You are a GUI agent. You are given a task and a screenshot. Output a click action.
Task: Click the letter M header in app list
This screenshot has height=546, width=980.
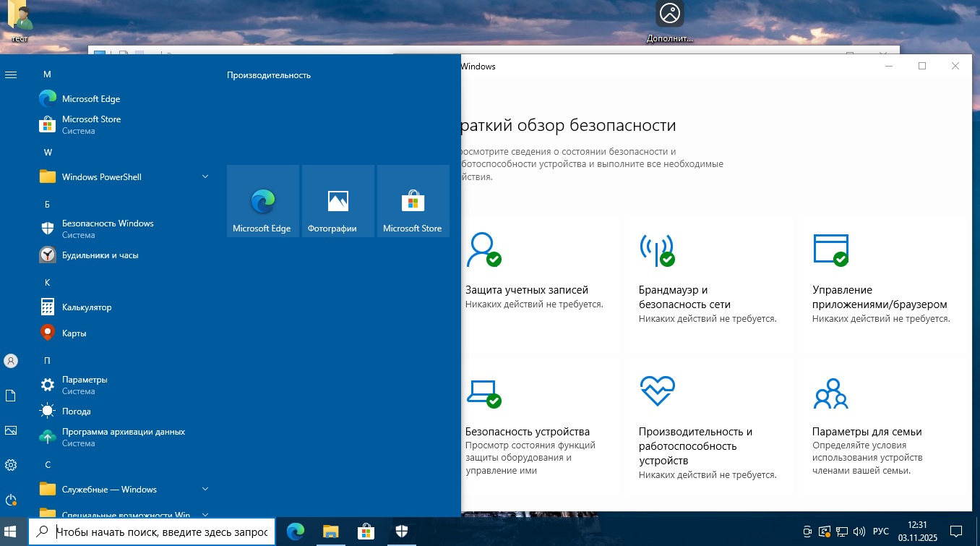(48, 74)
